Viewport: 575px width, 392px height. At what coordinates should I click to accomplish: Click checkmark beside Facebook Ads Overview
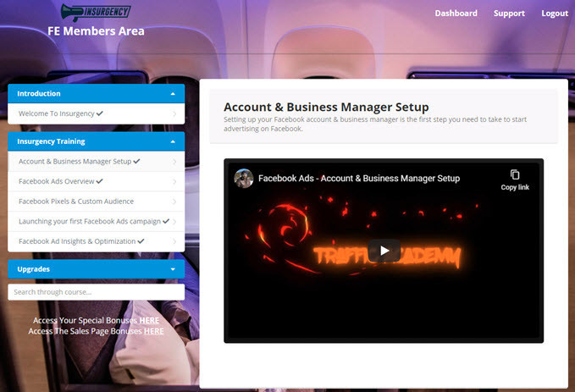tap(99, 181)
